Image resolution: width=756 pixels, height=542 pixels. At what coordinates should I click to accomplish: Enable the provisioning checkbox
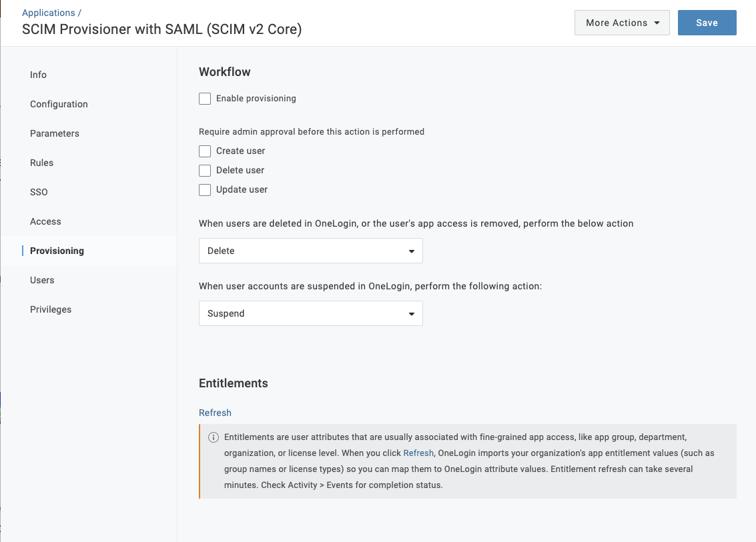(x=205, y=99)
